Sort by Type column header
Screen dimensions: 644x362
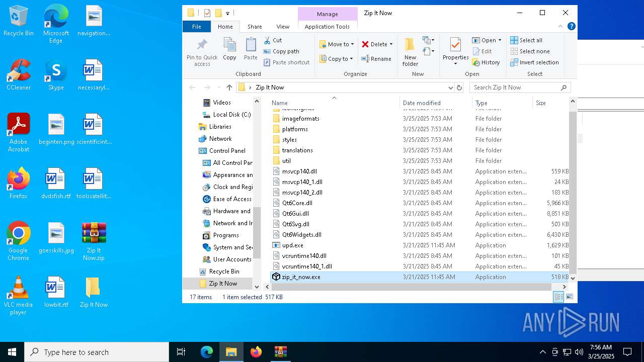pyautogui.click(x=502, y=103)
